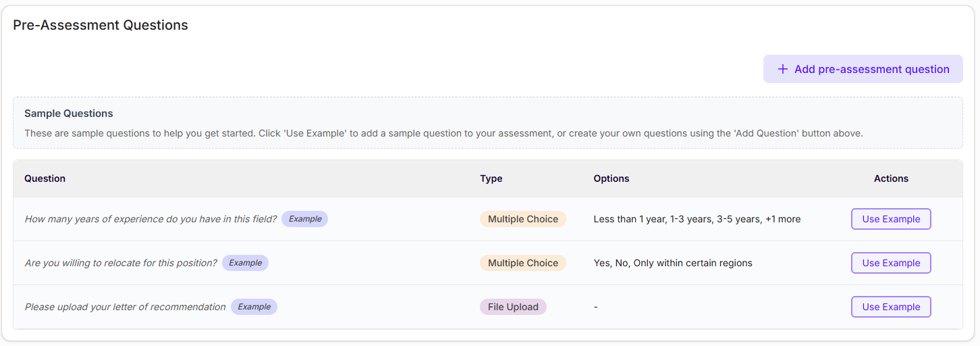The height and width of the screenshot is (346, 980).
Task: Use Example for the recommendation letter question
Action: (891, 307)
